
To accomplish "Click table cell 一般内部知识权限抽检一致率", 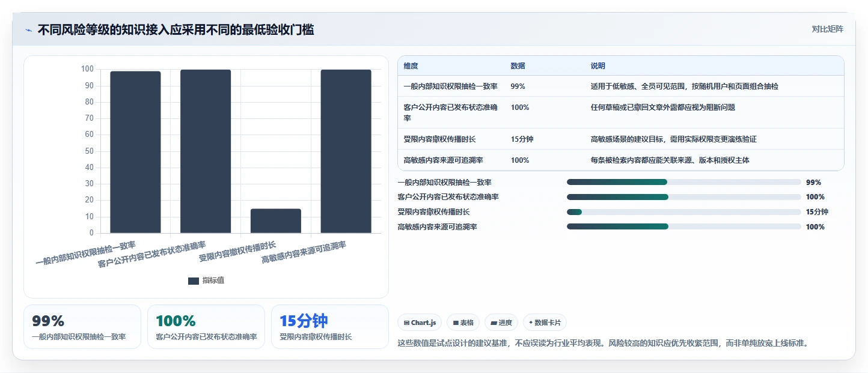I will click(450, 86).
